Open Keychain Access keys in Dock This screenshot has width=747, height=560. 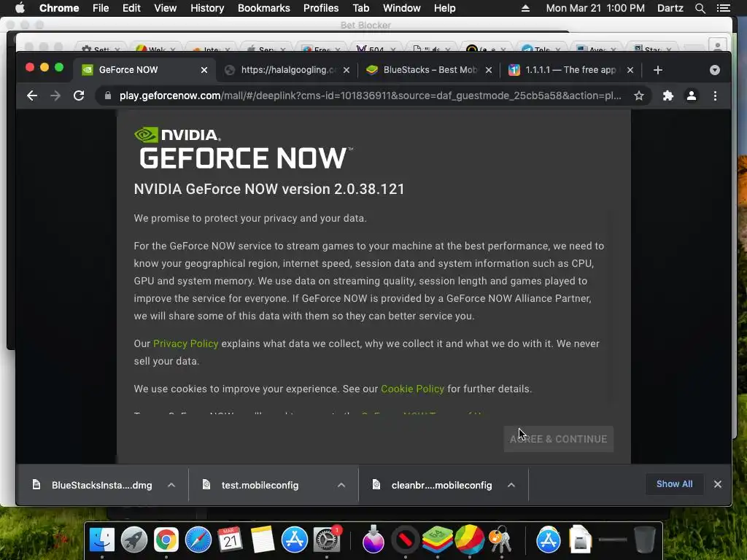[x=500, y=540]
